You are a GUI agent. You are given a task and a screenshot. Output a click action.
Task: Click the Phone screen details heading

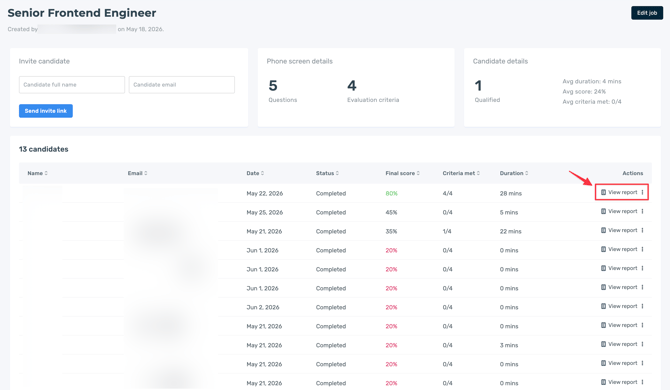pyautogui.click(x=300, y=61)
